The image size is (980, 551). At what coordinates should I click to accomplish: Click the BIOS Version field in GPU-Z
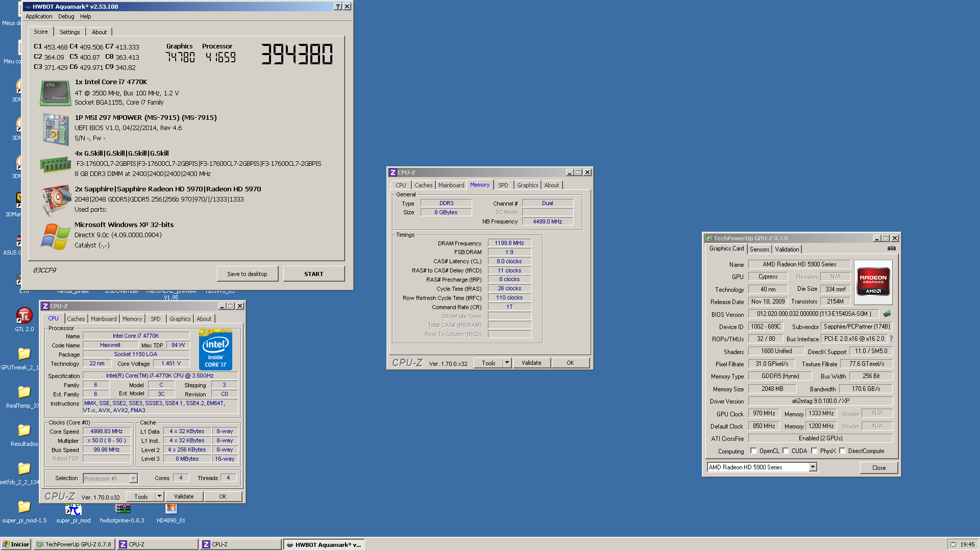[814, 314]
